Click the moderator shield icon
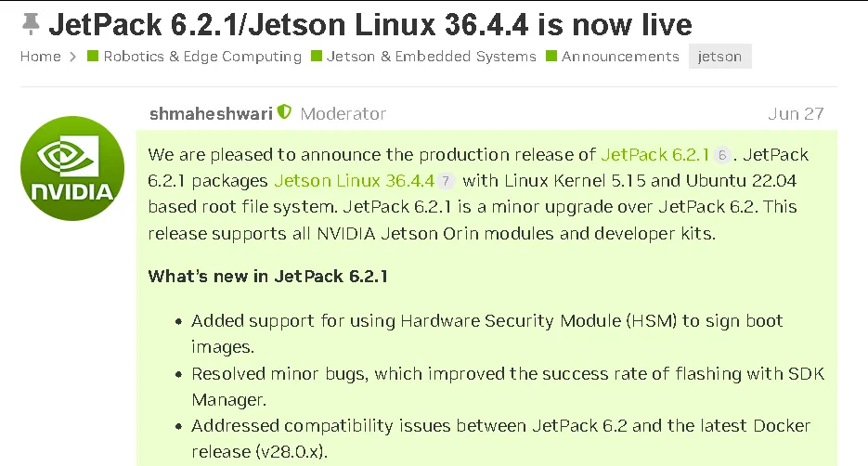This screenshot has width=868, height=466. [x=284, y=112]
